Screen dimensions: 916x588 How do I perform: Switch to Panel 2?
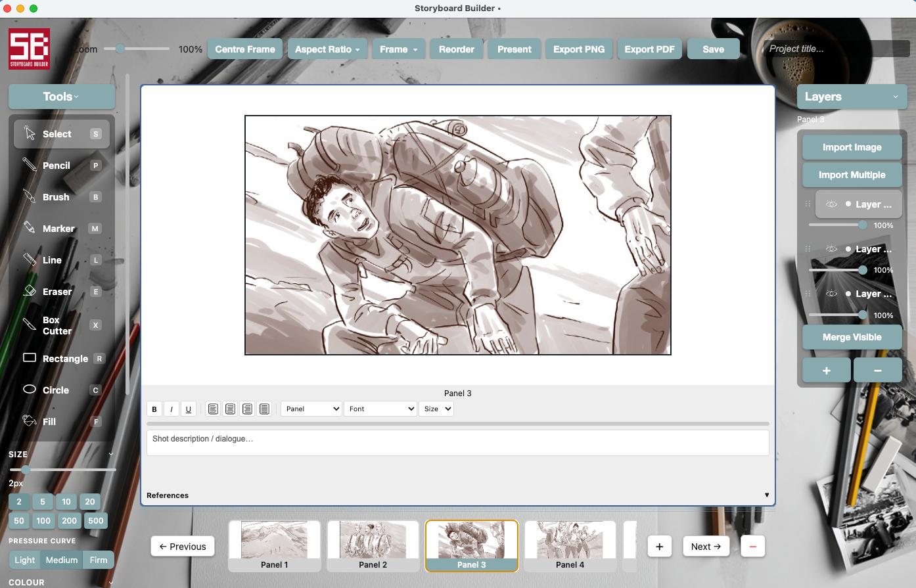tap(373, 546)
